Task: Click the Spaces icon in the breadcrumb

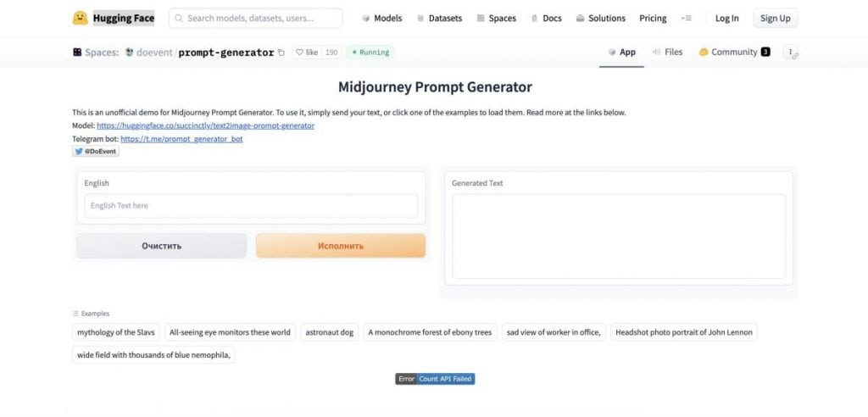Action: tap(77, 52)
